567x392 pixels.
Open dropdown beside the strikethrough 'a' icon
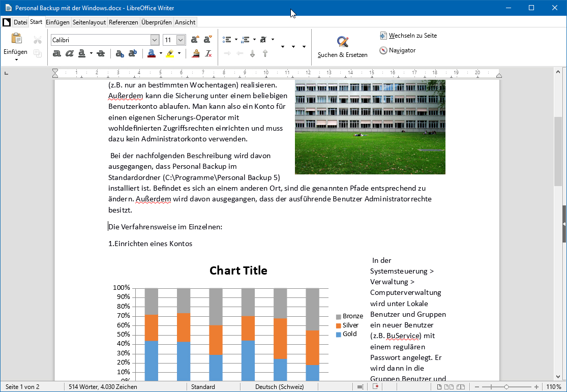coord(273,40)
